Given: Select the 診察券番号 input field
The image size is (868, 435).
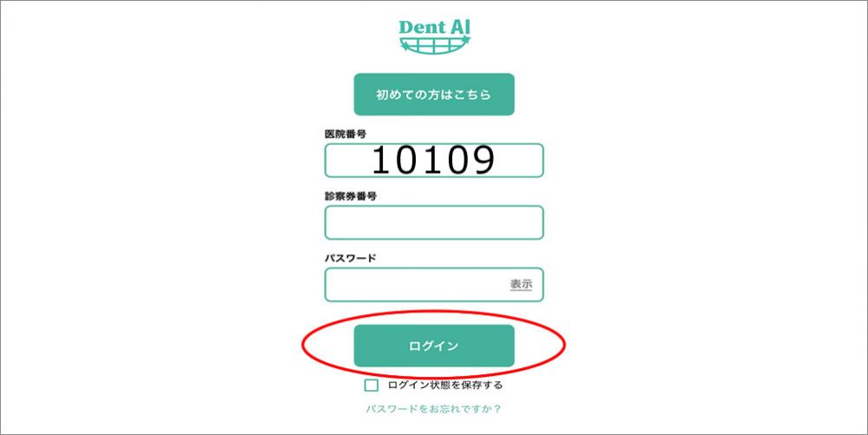Looking at the screenshot, I should pos(434,222).
